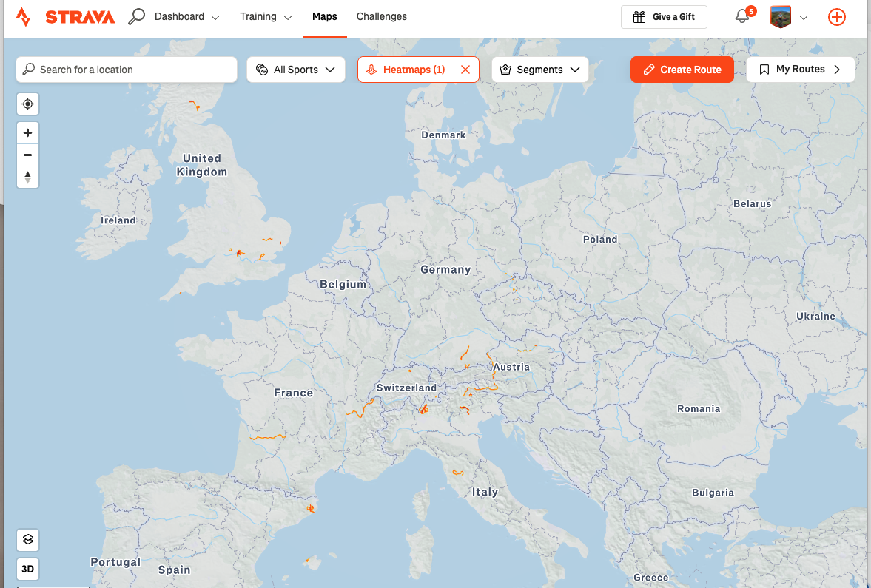The height and width of the screenshot is (588, 871).
Task: Click the Germany label on the map
Action: pyautogui.click(x=445, y=270)
